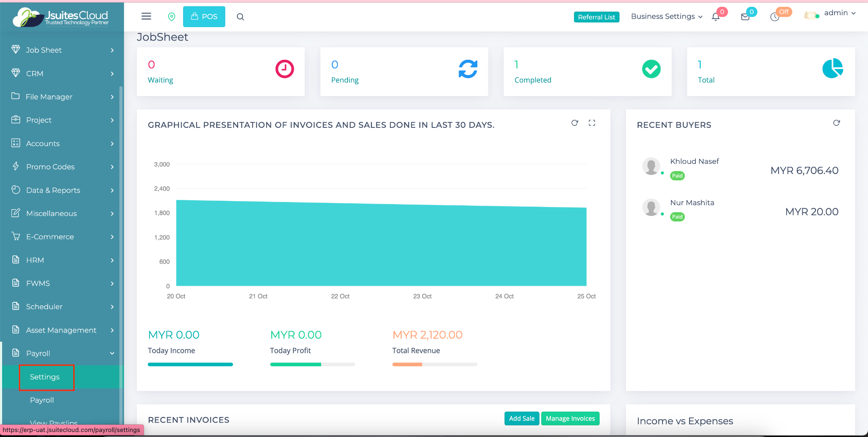Open the notifications bell icon
The height and width of the screenshot is (437, 868).
[x=716, y=17]
